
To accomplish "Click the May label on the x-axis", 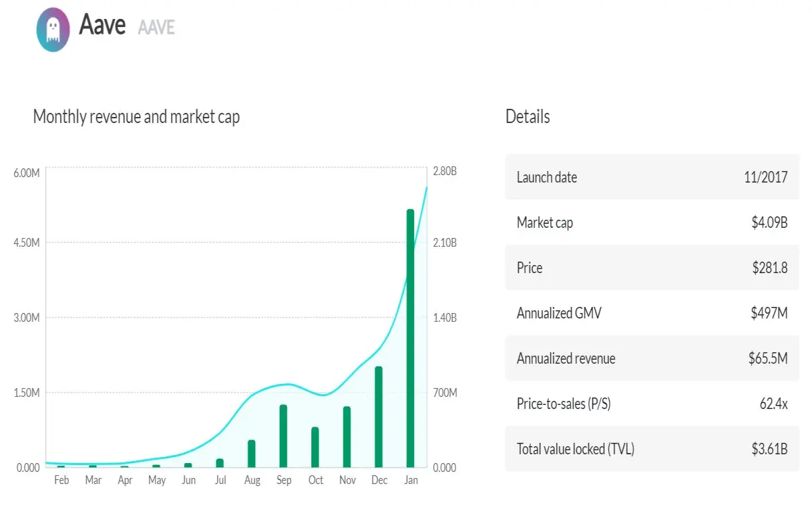I will point(157,481).
